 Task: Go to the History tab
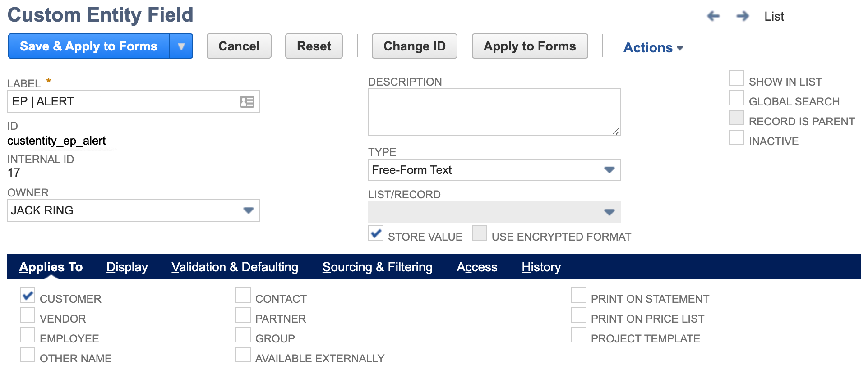[541, 267]
